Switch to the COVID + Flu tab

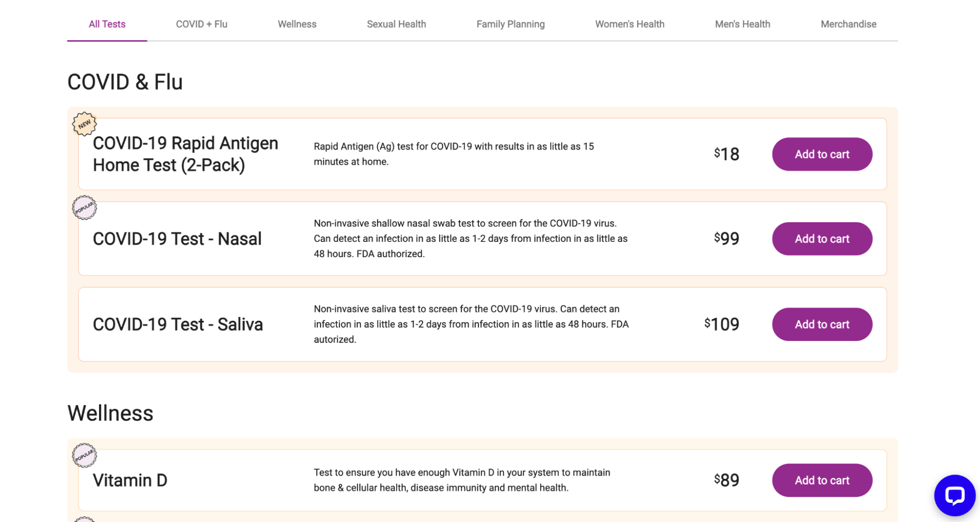201,24
